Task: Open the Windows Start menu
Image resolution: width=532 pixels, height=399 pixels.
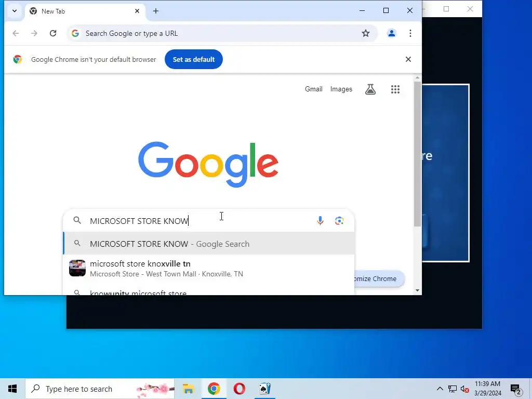Action: pyautogui.click(x=12, y=389)
